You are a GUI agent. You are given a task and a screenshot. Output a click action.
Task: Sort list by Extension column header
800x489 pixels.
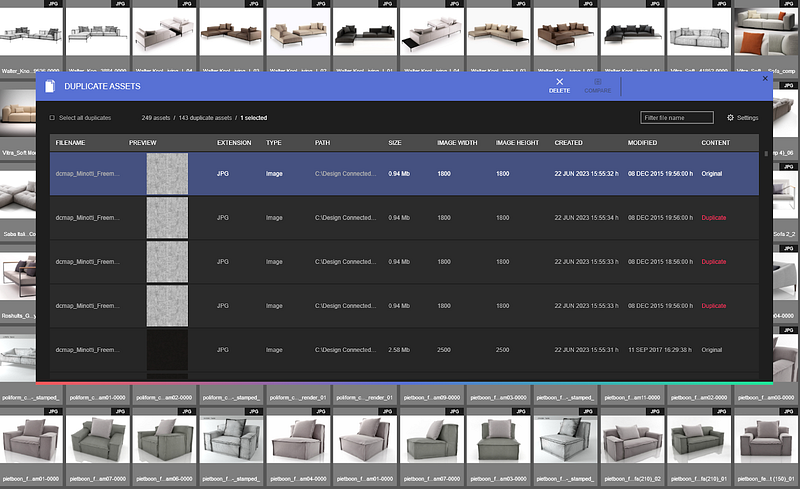pos(234,143)
